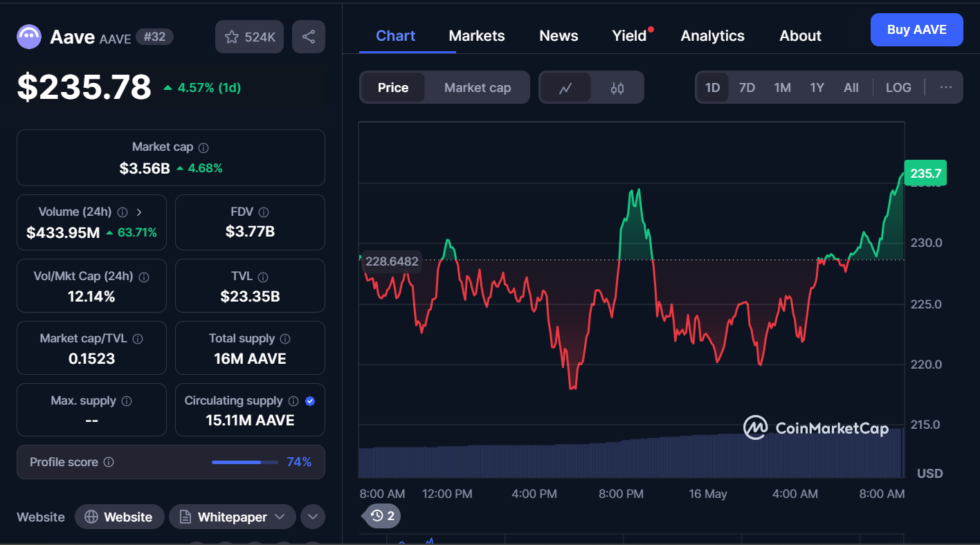Click the $3.77B FDV value

(250, 232)
